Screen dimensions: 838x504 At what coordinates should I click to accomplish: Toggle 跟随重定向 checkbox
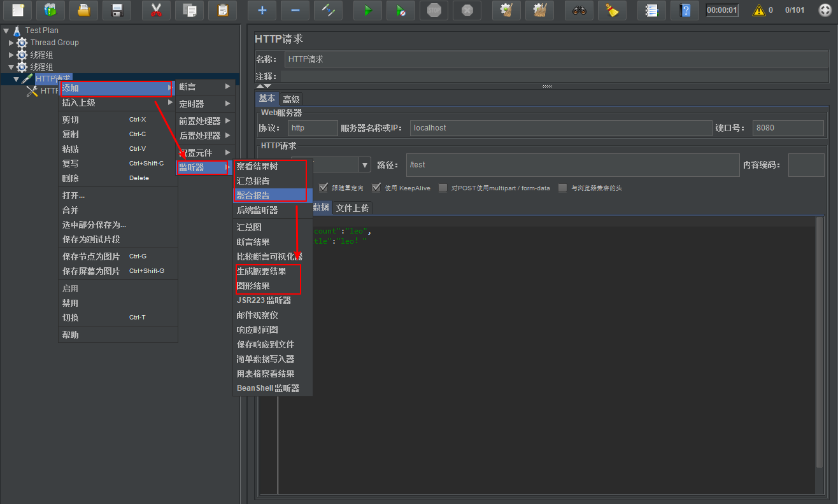(x=323, y=188)
